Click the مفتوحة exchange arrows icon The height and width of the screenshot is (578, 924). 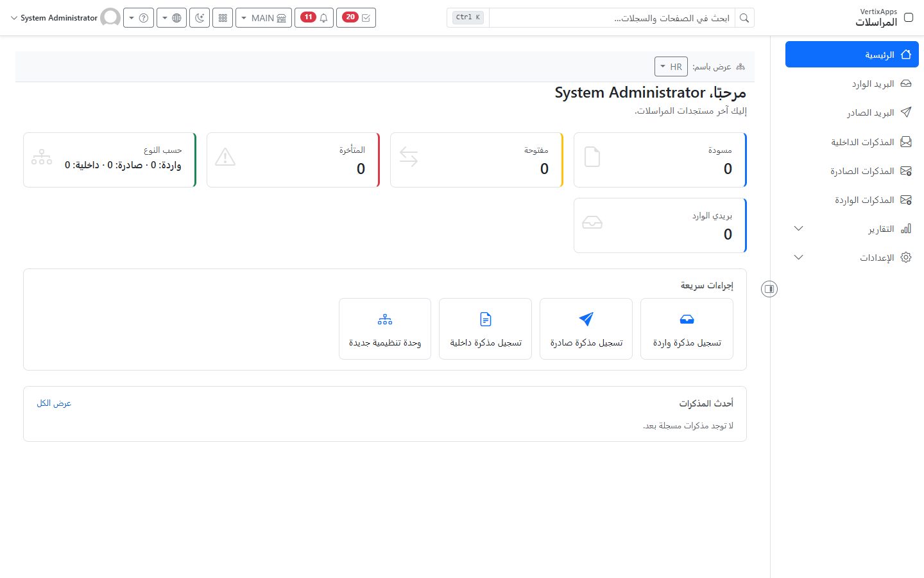409,157
